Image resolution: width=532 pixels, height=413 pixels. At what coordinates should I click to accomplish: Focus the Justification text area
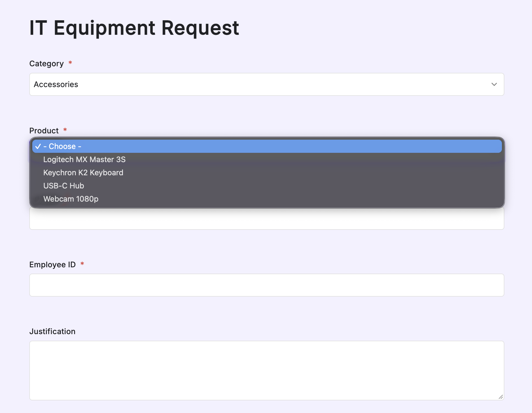(267, 371)
